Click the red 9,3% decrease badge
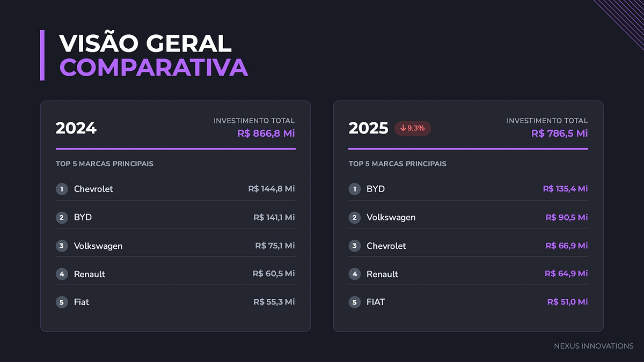Screen dimensions: 644x362 point(413,128)
